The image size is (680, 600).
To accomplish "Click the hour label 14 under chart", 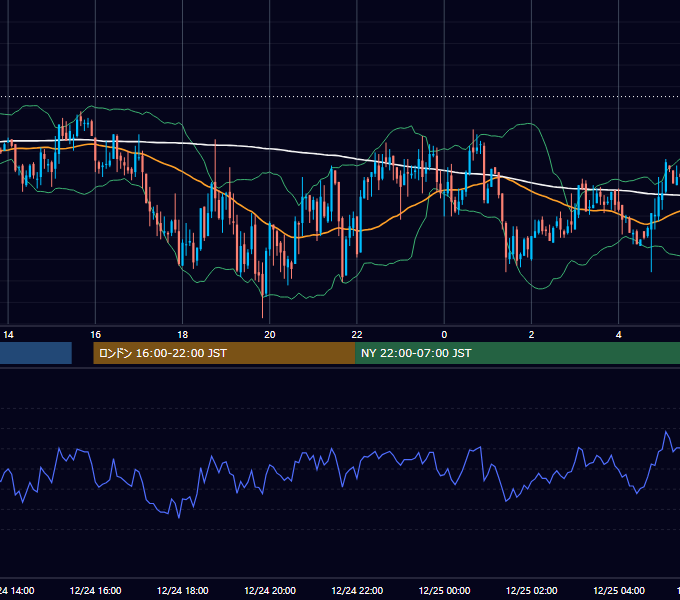I will [8, 335].
